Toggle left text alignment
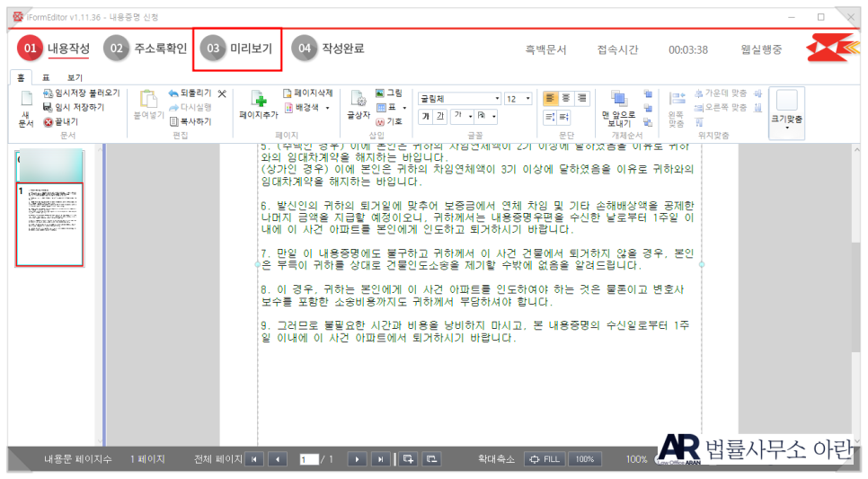The height and width of the screenshot is (479, 868). 550,98
